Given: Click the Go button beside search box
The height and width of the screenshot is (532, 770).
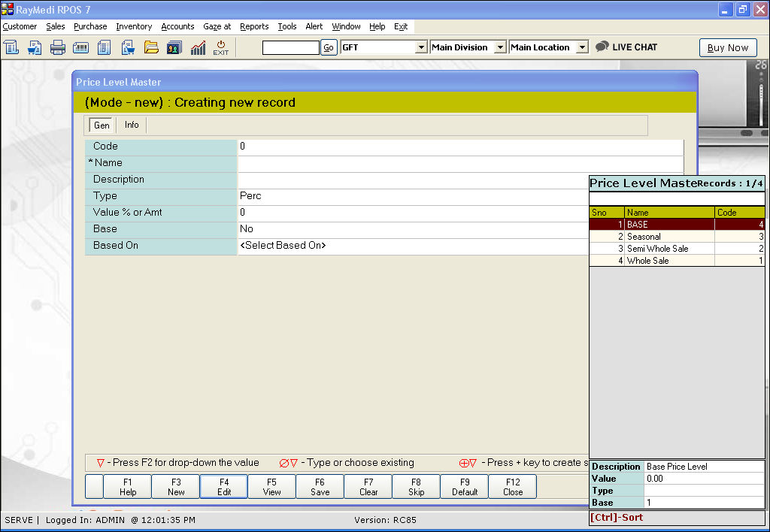Looking at the screenshot, I should coord(329,47).
